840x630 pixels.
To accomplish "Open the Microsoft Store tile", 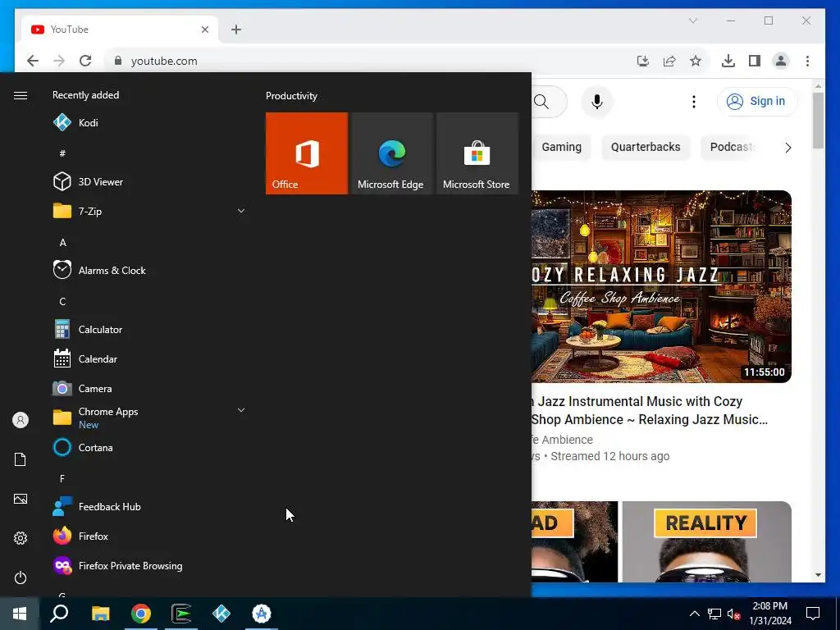I will pos(477,153).
